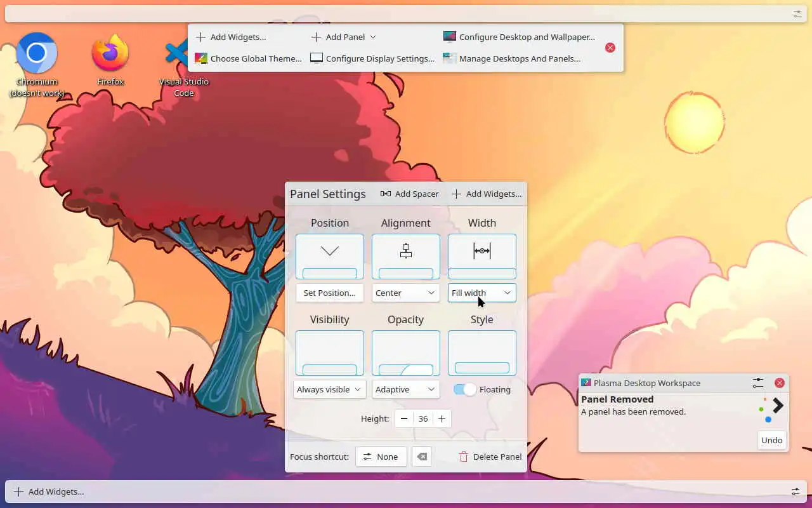The width and height of the screenshot is (812, 508).
Task: Open Manage Desktops And Panels
Action: tap(512, 58)
